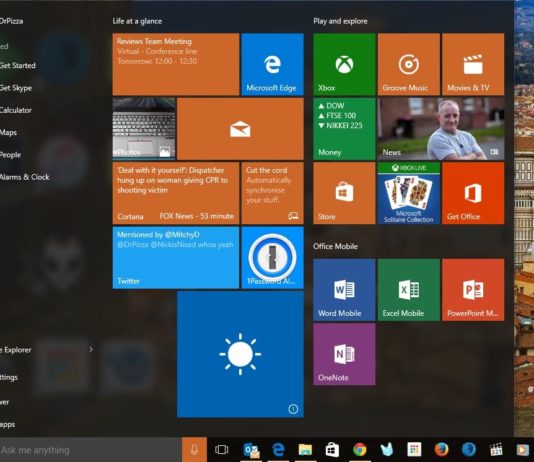The width and height of the screenshot is (534, 462).
Task: Click the Get Started menu entry
Action: pos(18,65)
